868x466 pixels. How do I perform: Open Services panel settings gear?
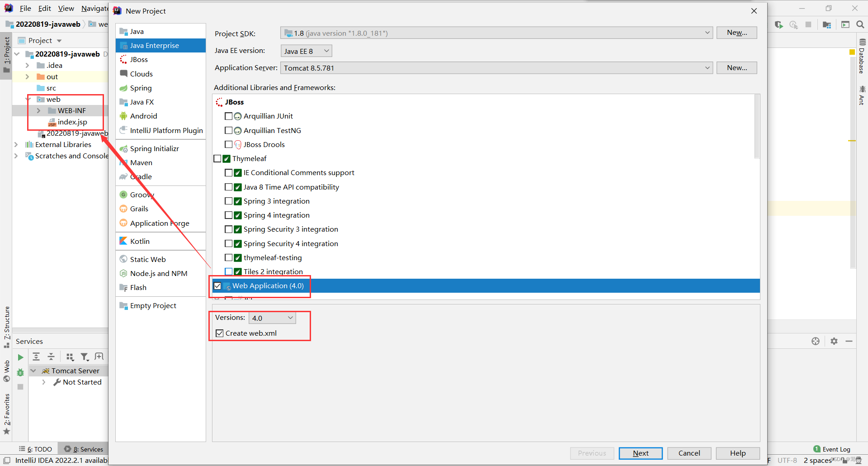click(x=834, y=341)
